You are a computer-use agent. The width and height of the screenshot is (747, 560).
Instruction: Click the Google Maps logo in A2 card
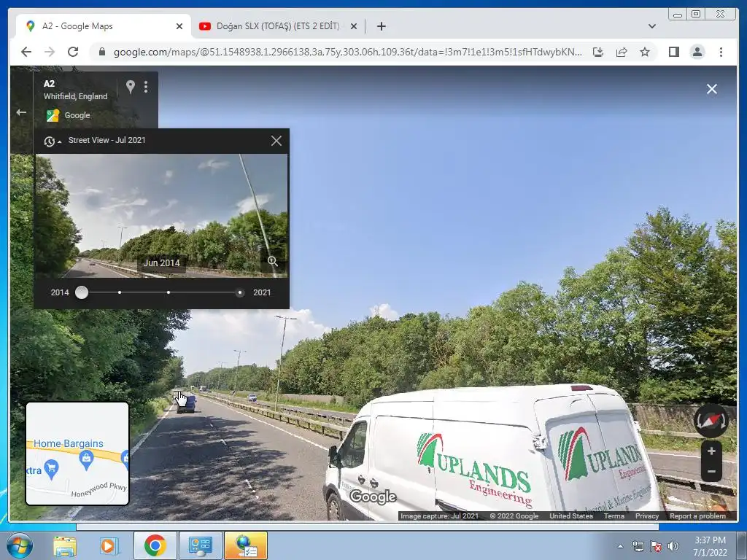pos(53,115)
